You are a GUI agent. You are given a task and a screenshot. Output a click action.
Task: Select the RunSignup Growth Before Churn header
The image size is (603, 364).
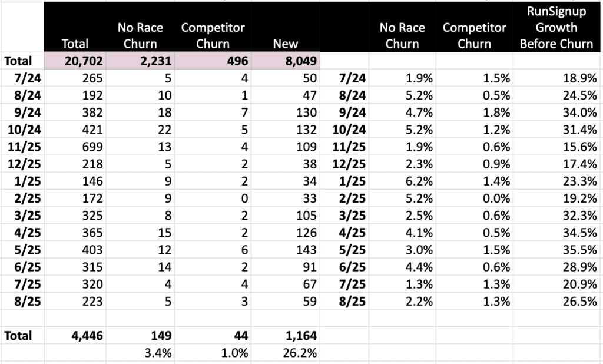coord(556,27)
